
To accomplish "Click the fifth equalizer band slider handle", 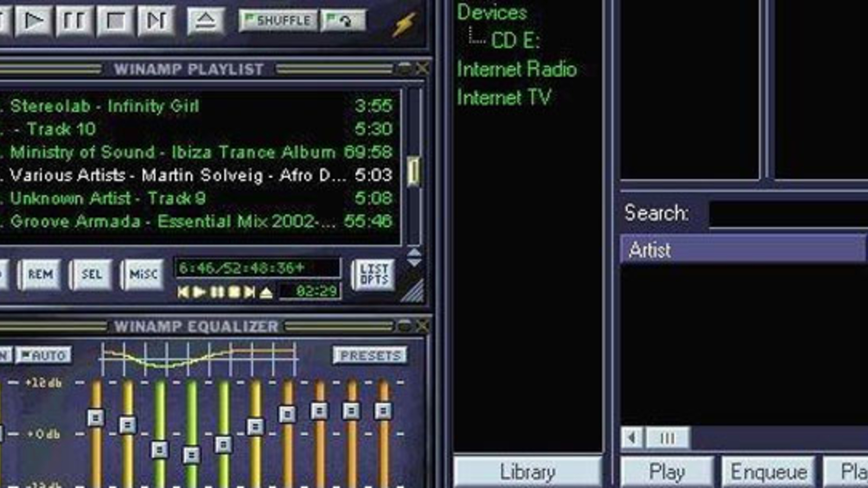I will (224, 445).
